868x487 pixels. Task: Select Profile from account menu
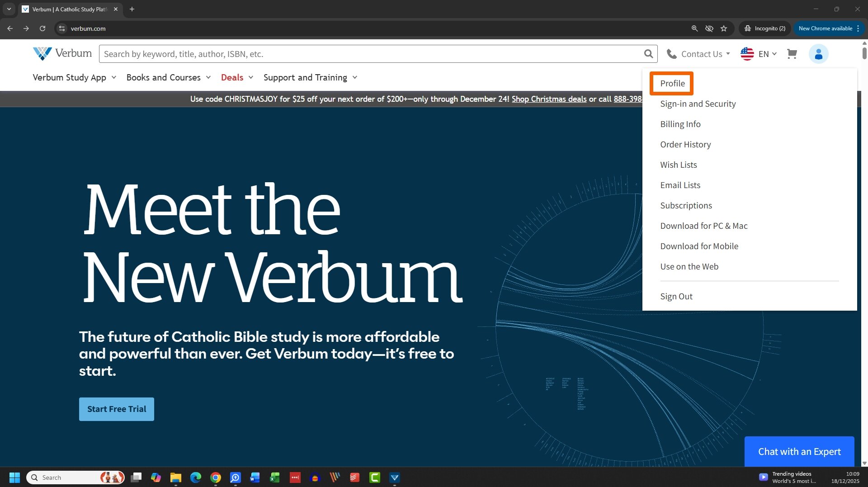(x=672, y=83)
